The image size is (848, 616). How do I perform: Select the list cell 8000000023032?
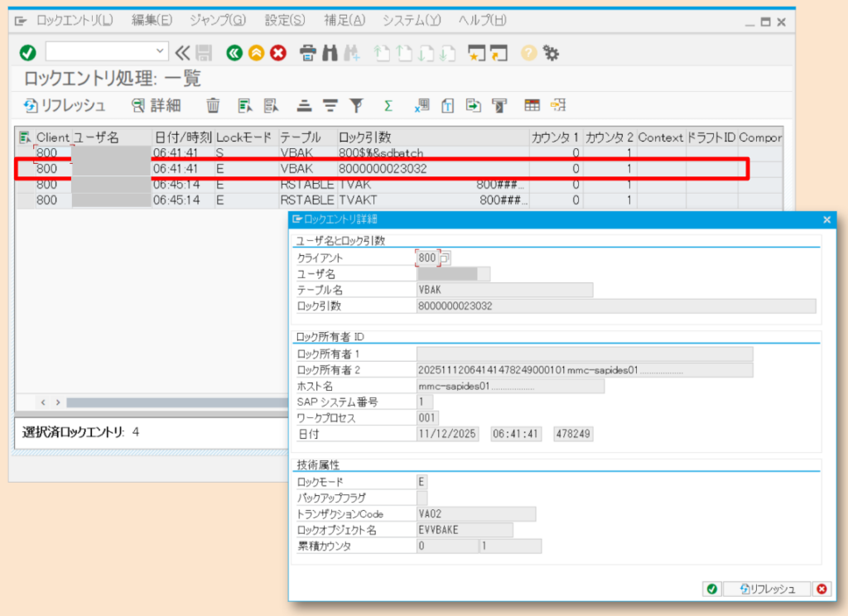[x=432, y=169]
